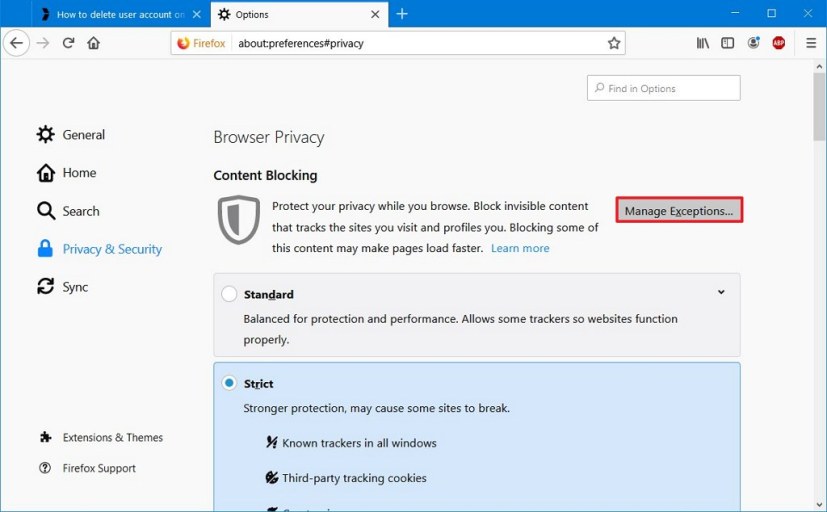Click the 'Browser Privacy' heading text
The height and width of the screenshot is (512, 827).
(x=269, y=138)
